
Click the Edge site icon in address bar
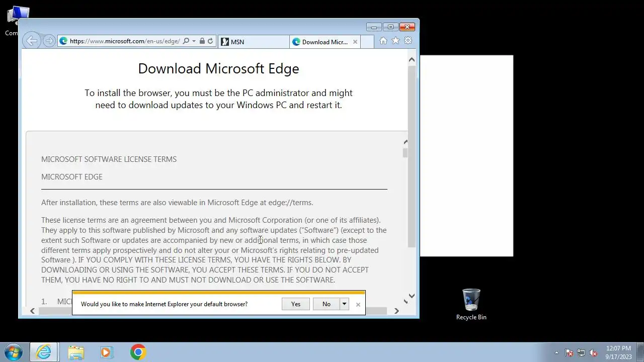(x=63, y=41)
